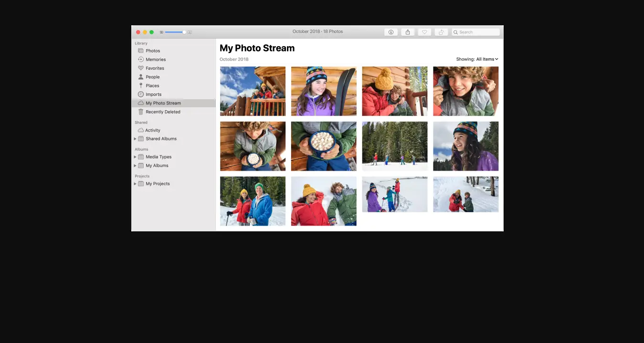Screen dimensions: 644x343
Task: Click the Shared Albums folder icon
Action: (x=141, y=139)
